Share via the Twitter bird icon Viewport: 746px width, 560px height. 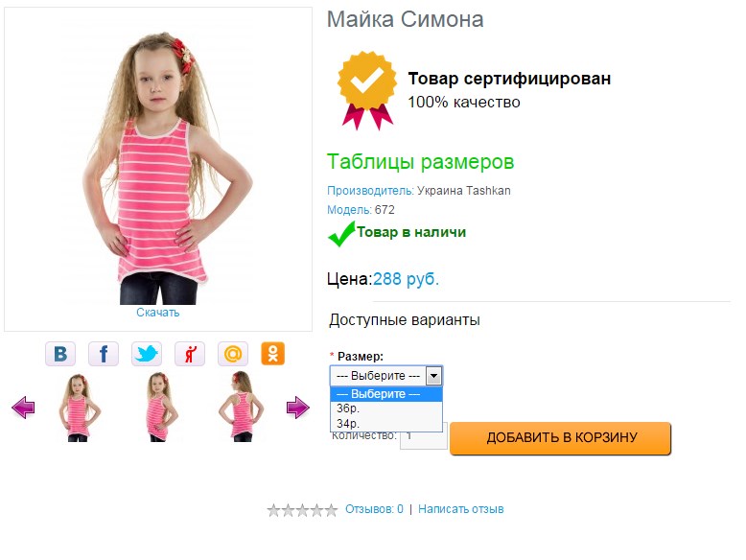coord(147,354)
